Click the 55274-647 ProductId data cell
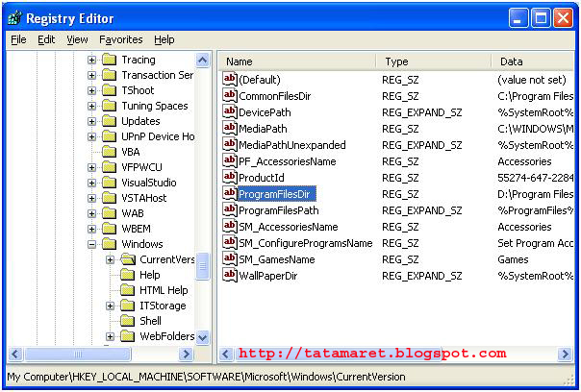This screenshot has height=392, width=581. 536,178
